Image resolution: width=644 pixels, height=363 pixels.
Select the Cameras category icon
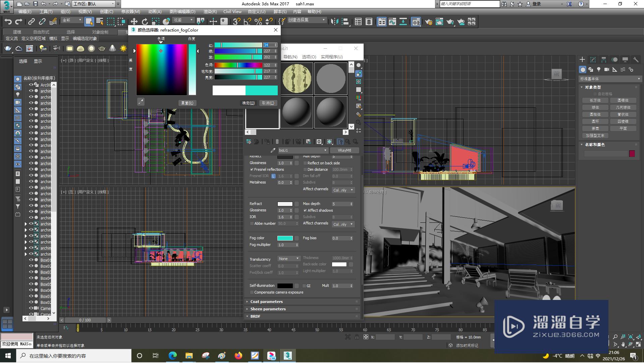pyautogui.click(x=607, y=69)
